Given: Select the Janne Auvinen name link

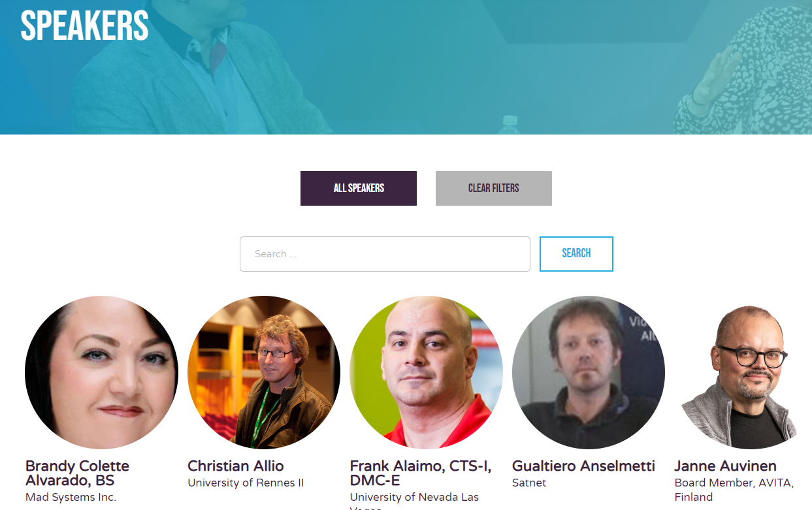Looking at the screenshot, I should (725, 466).
